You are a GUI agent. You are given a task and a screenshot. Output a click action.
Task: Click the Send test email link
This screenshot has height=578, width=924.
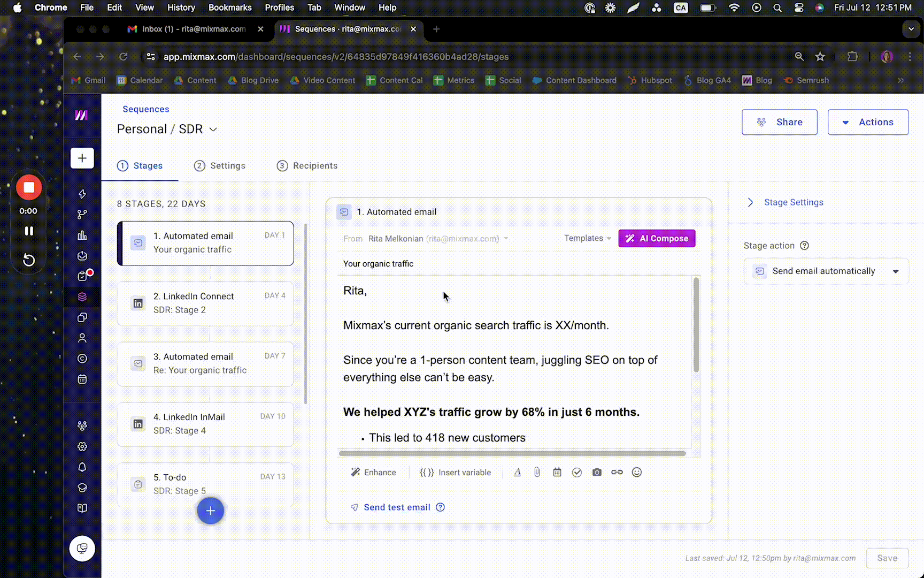point(397,507)
